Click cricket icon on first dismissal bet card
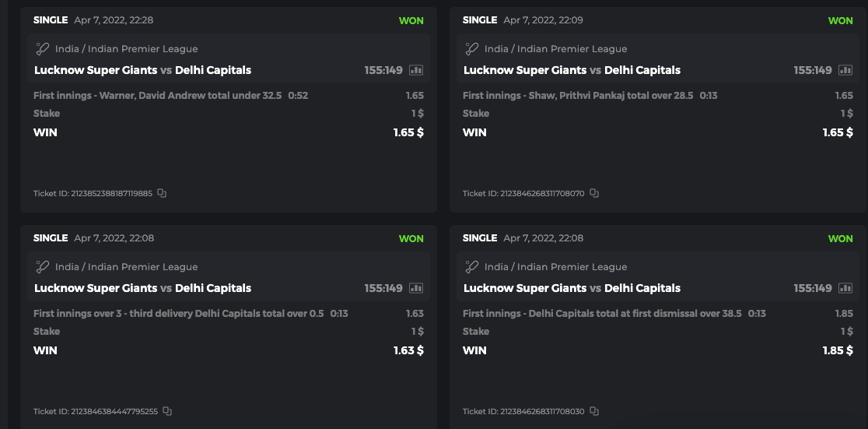 tap(472, 267)
